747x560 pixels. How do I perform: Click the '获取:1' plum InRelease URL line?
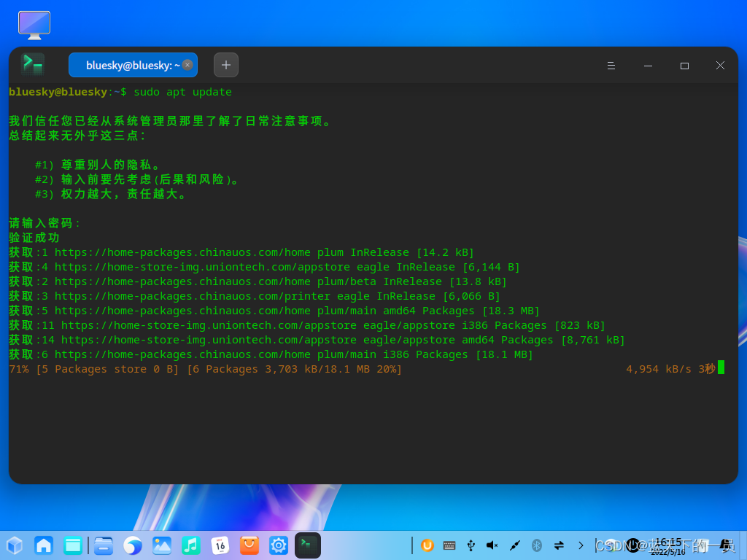241,252
